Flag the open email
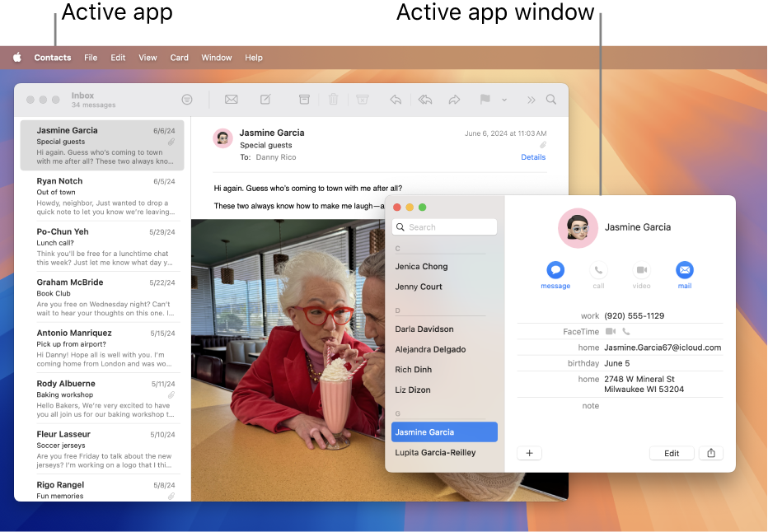Viewport: 768px width, 532px height. (485, 99)
